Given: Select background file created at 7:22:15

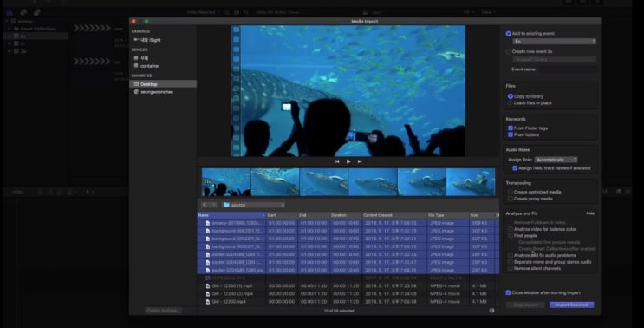Looking at the screenshot, I should 348,231.
